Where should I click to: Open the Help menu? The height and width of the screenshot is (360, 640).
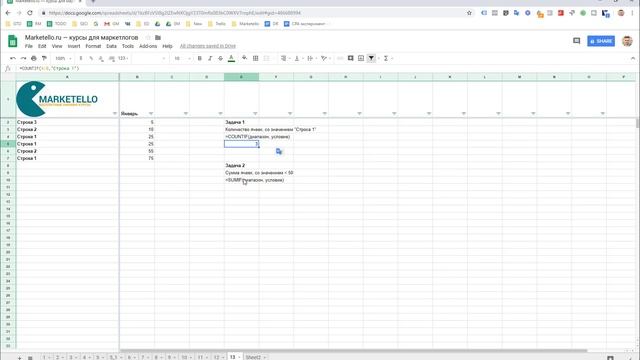pyautogui.click(x=167, y=46)
